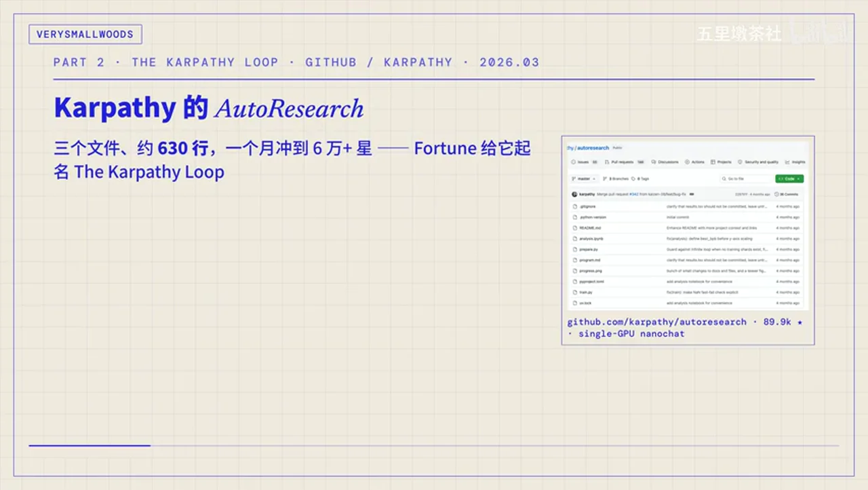Open the autoresearch repository name link

click(x=593, y=148)
